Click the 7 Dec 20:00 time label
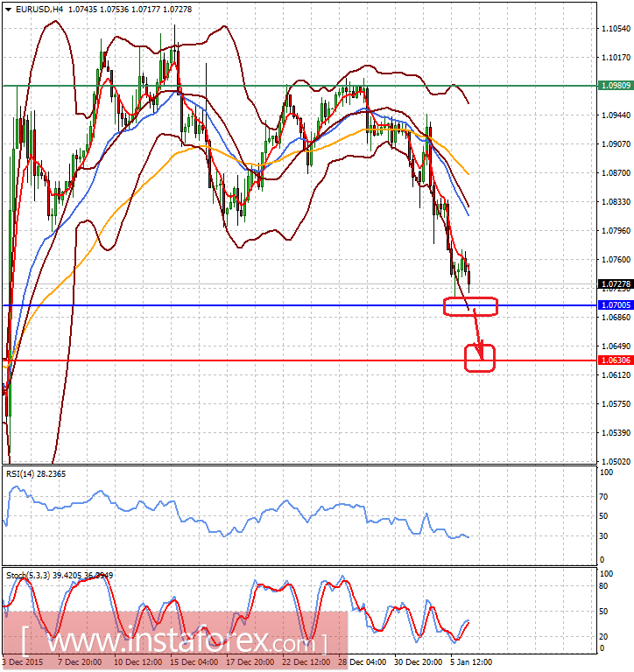The image size is (634, 672). (80, 662)
